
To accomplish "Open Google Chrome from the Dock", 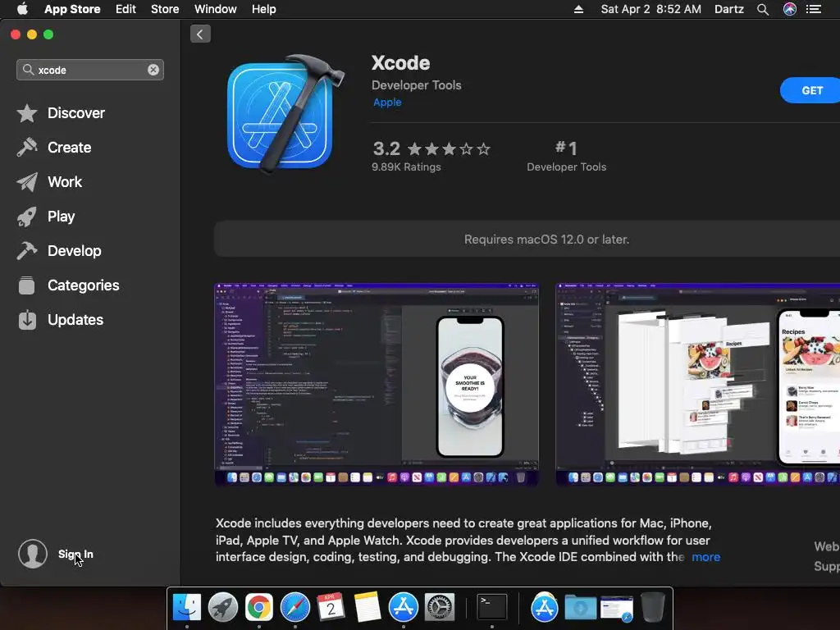I will (258, 608).
